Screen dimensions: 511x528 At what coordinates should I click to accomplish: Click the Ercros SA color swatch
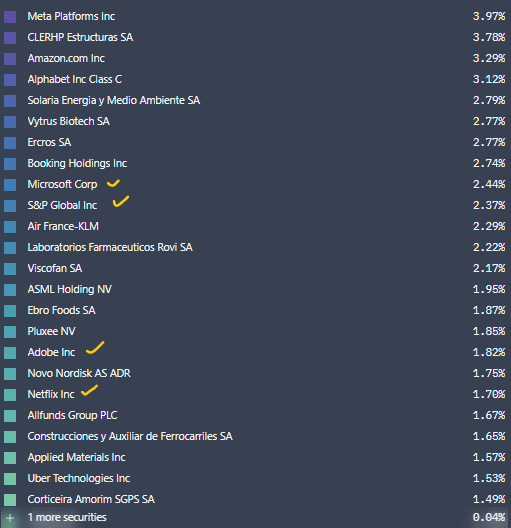[x=10, y=142]
